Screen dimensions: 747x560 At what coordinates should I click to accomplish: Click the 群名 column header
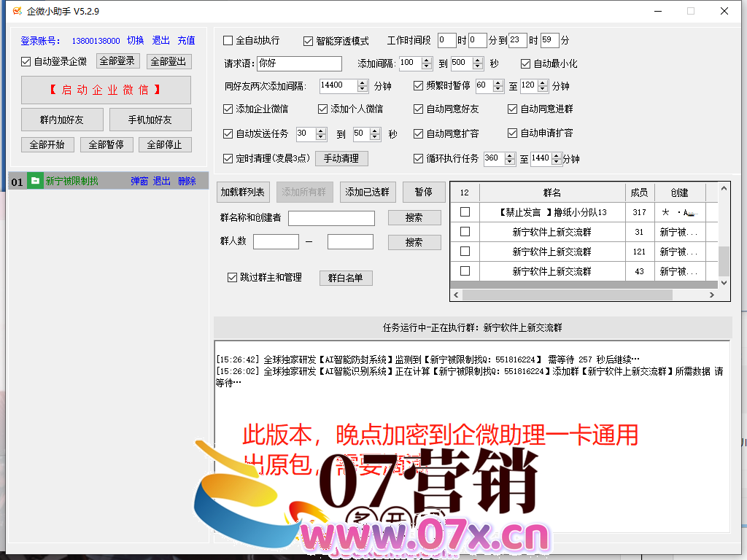point(552,192)
